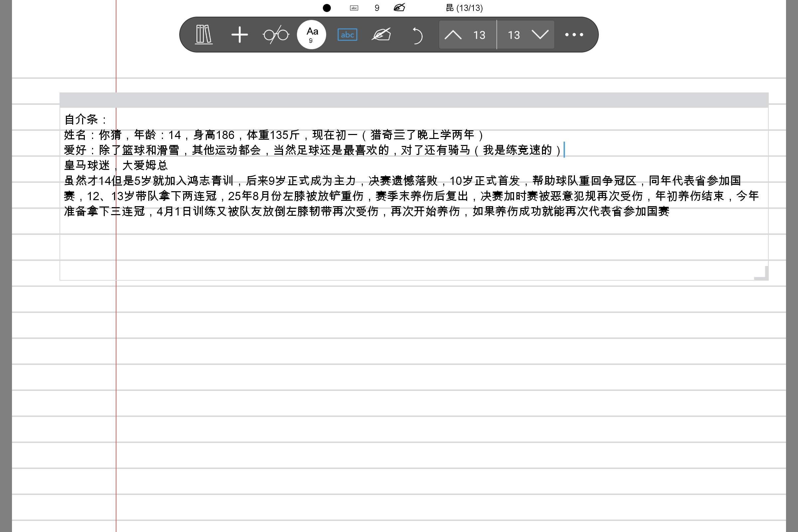Open the notebook library
The height and width of the screenshot is (532, 798).
pyautogui.click(x=203, y=34)
